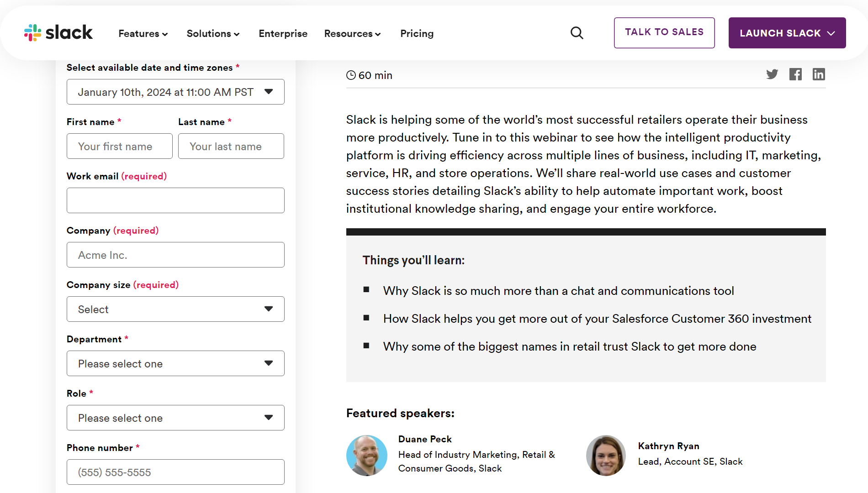Click the first name input field
868x493 pixels.
click(x=119, y=146)
